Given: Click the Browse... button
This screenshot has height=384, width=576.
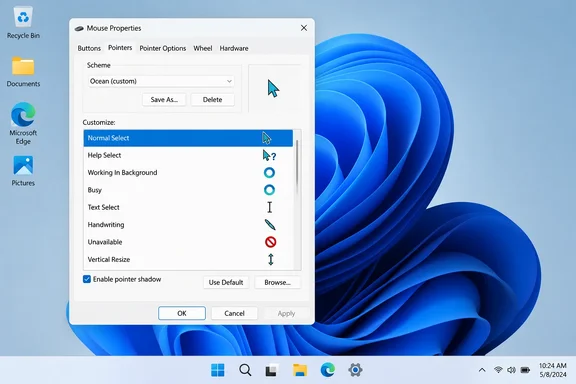Looking at the screenshot, I should click(277, 282).
